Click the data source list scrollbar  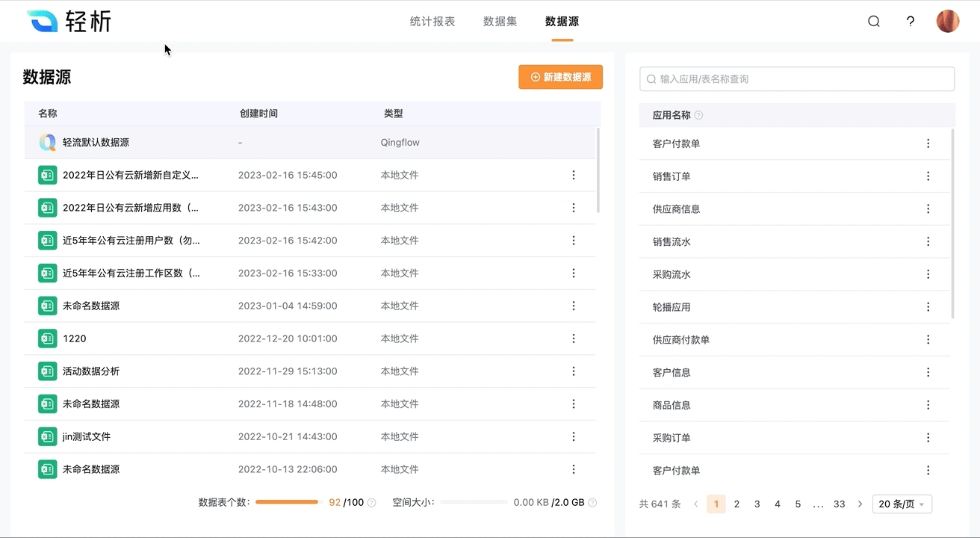(x=598, y=170)
